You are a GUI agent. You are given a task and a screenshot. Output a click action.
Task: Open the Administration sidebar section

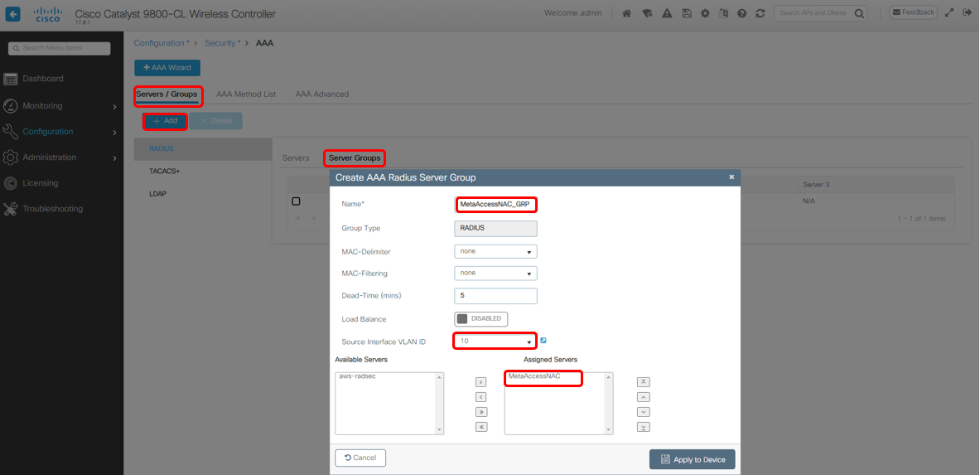tap(50, 157)
